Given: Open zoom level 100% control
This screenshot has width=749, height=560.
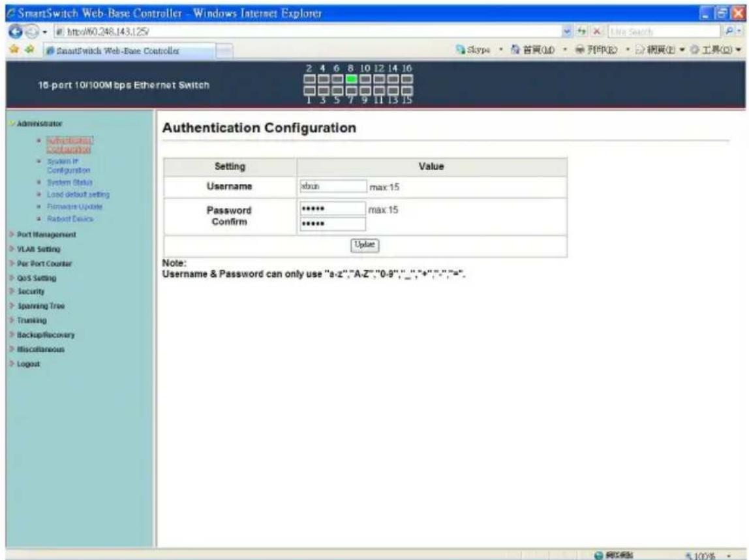Looking at the screenshot, I should click(x=708, y=555).
